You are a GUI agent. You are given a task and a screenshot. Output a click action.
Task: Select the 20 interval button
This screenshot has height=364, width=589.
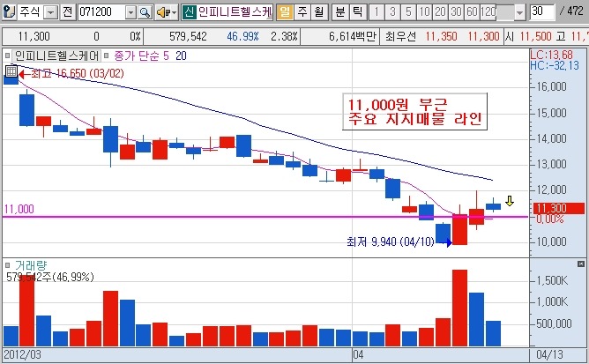tap(440, 12)
